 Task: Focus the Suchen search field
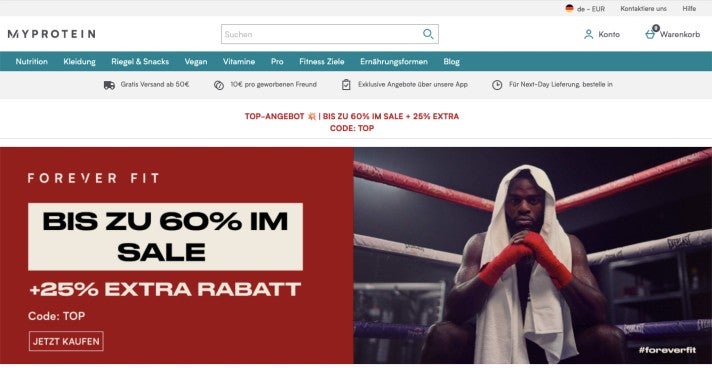pos(321,34)
